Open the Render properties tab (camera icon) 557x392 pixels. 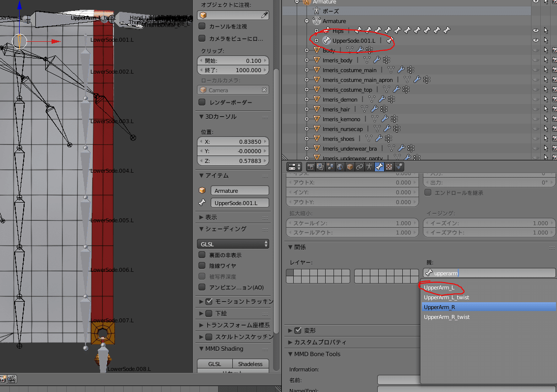click(x=310, y=167)
